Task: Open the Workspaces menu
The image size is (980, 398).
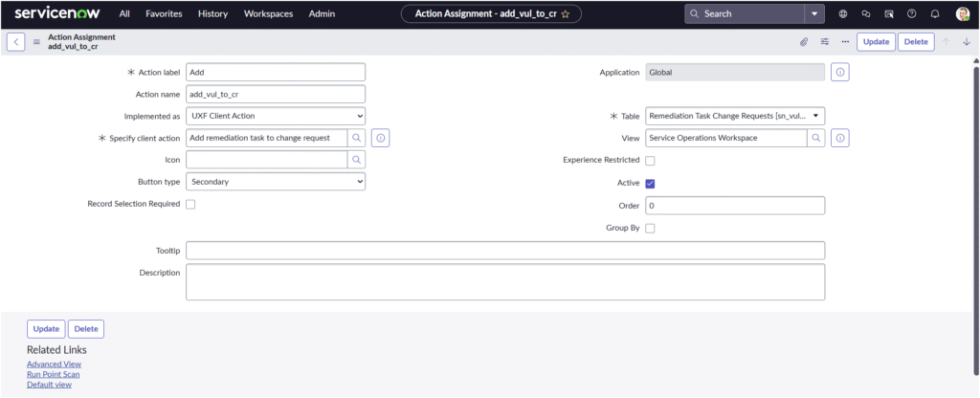Action: coord(268,14)
